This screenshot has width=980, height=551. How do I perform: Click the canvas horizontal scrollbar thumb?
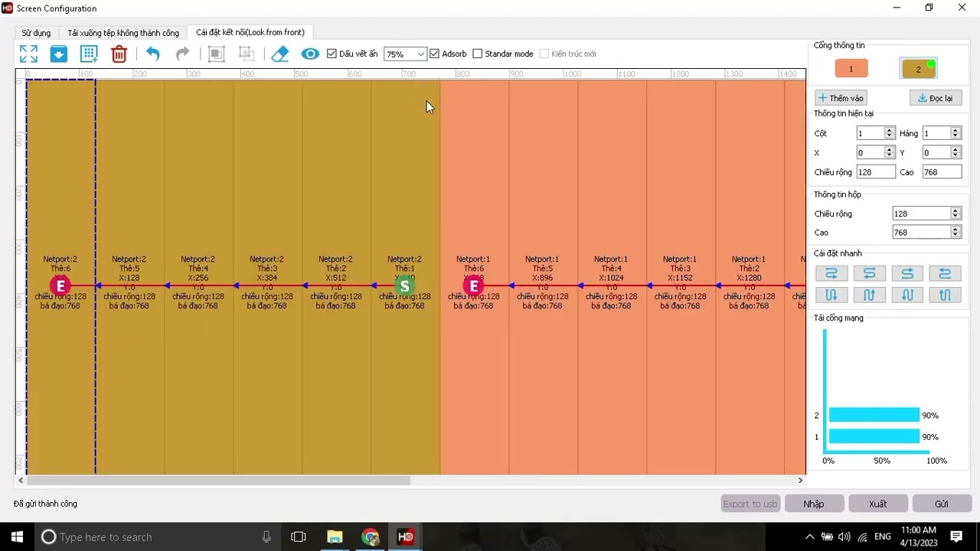[219, 481]
